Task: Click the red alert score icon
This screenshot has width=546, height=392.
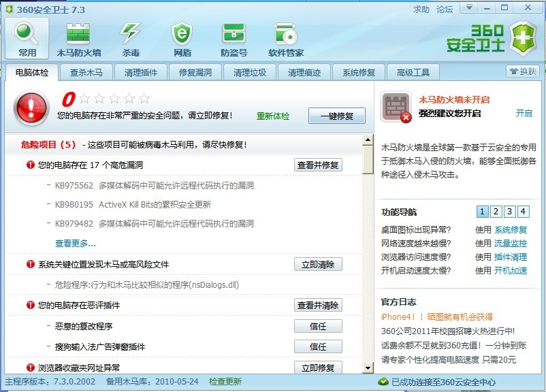Action: pyautogui.click(x=31, y=108)
